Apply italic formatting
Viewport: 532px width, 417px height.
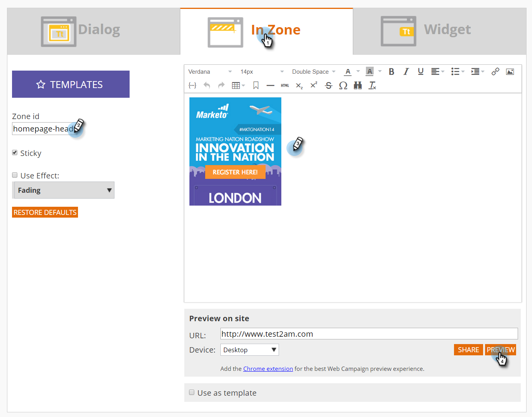click(x=406, y=72)
